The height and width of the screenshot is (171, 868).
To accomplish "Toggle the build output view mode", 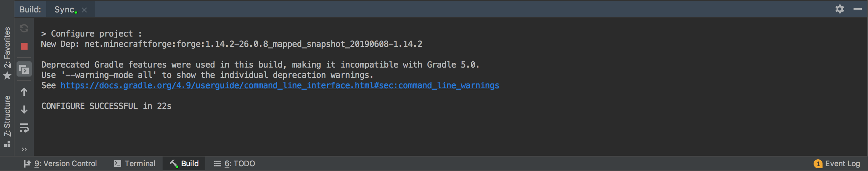I will tap(24, 69).
